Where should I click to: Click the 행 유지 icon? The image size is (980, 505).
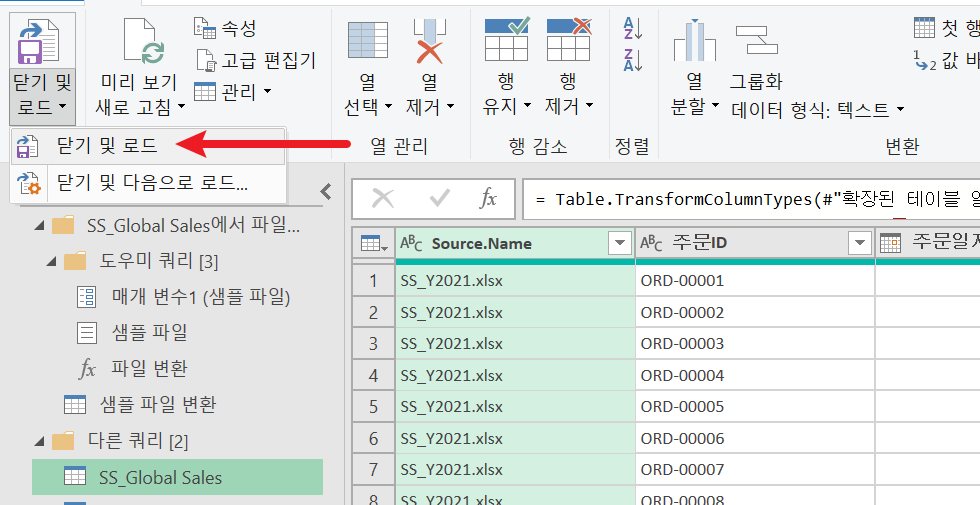(506, 39)
